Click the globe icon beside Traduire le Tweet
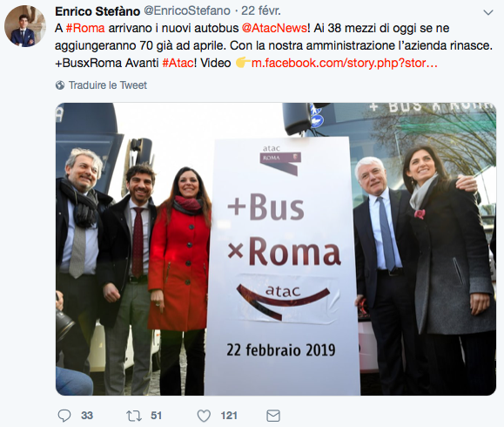 [x=60, y=85]
